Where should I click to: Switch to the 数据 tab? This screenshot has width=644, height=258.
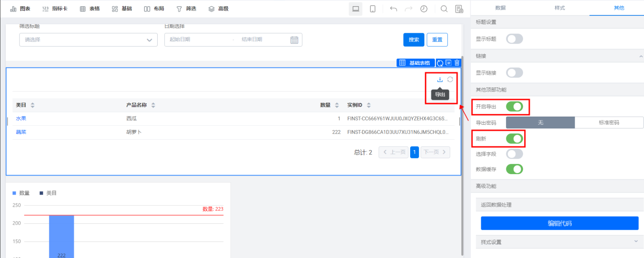pos(500,8)
